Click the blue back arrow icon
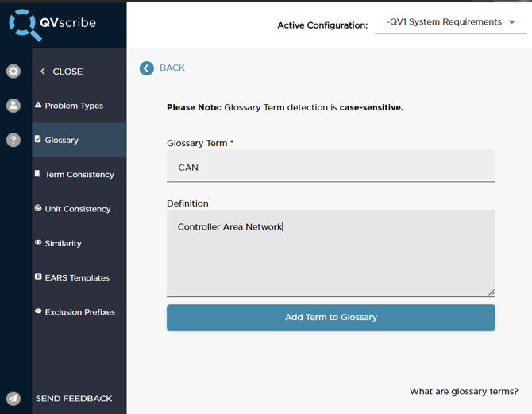This screenshot has height=414, width=532. [147, 68]
